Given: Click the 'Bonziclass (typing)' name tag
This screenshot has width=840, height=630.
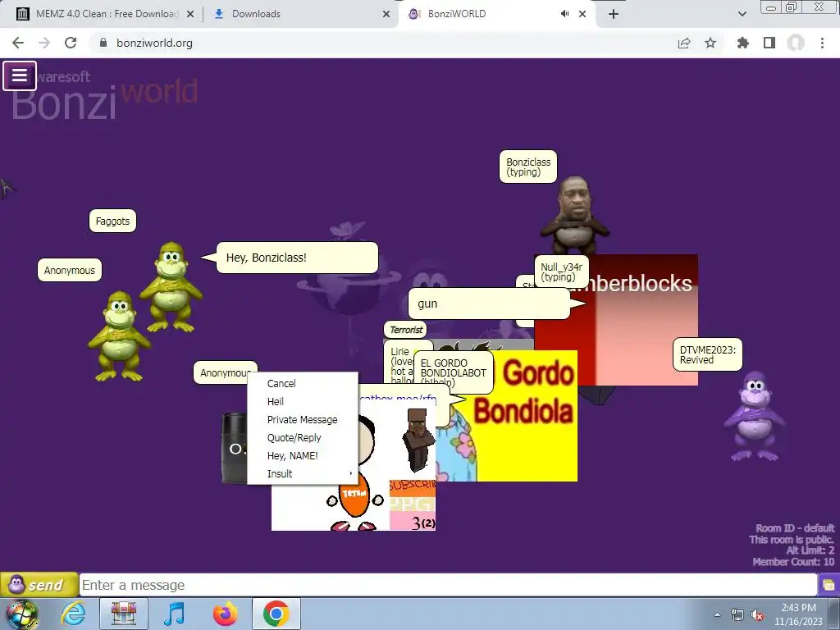Looking at the screenshot, I should click(x=528, y=167).
